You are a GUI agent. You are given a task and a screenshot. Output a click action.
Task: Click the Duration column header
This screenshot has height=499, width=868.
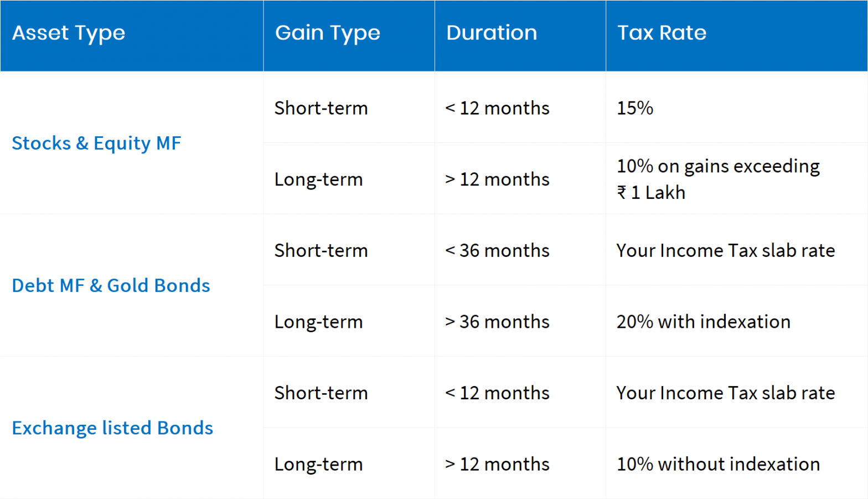[x=492, y=33]
